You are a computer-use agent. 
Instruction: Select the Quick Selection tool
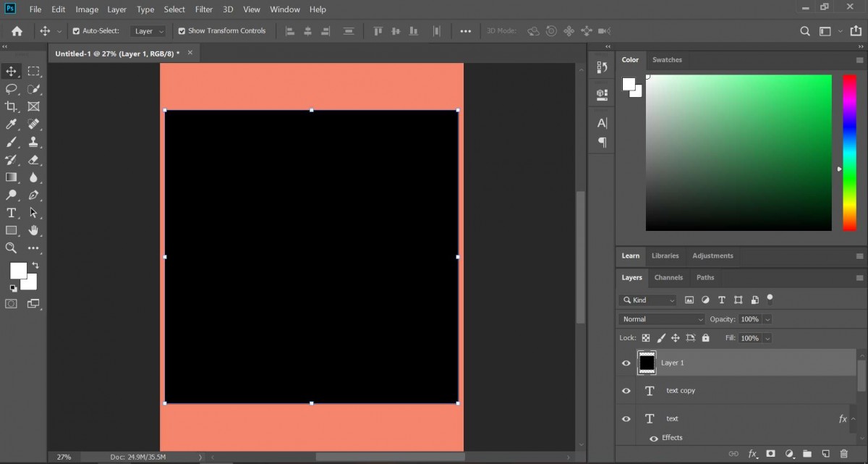[33, 89]
